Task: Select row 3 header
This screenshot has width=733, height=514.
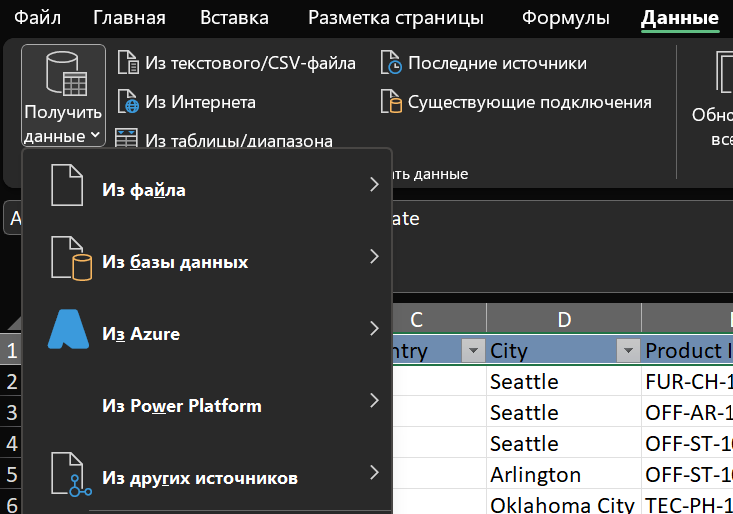Action: pyautogui.click(x=12, y=412)
